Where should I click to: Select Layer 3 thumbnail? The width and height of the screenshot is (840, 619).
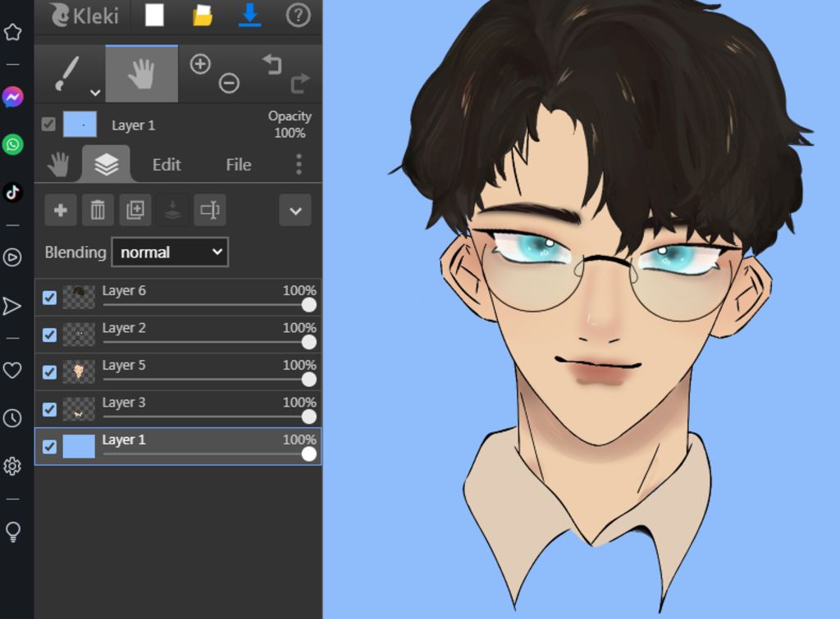click(x=79, y=409)
